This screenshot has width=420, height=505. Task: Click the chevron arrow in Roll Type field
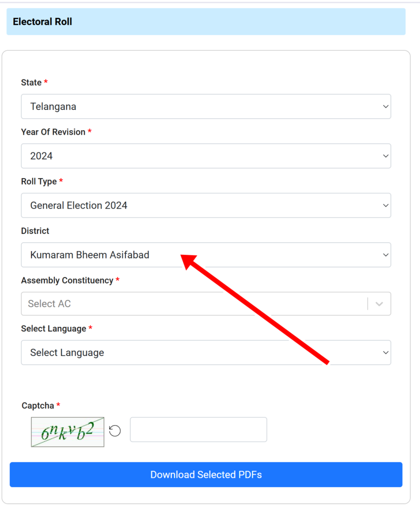385,206
